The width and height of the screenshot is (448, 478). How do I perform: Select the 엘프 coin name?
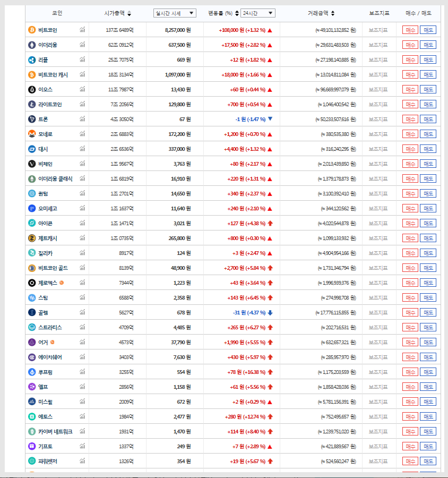pos(43,387)
